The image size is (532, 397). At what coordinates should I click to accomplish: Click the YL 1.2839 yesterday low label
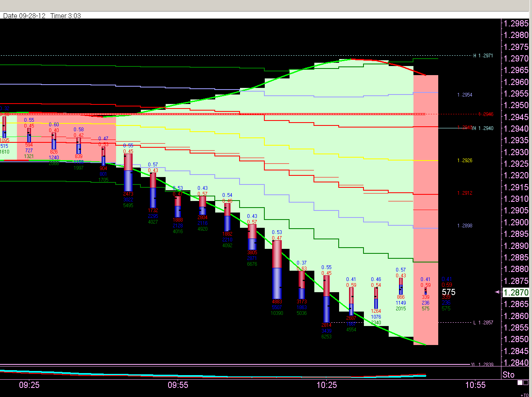click(482, 365)
